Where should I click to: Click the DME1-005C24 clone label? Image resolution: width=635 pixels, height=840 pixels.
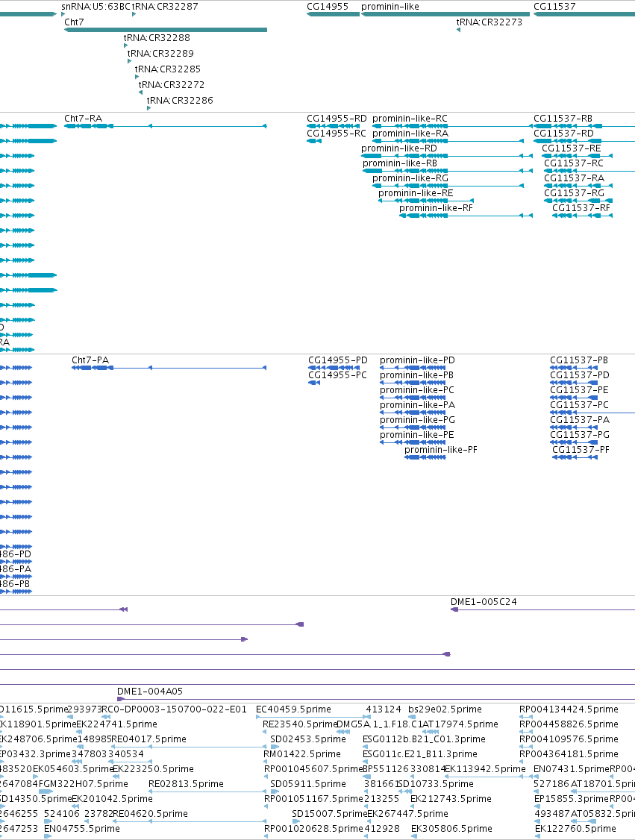click(x=484, y=602)
